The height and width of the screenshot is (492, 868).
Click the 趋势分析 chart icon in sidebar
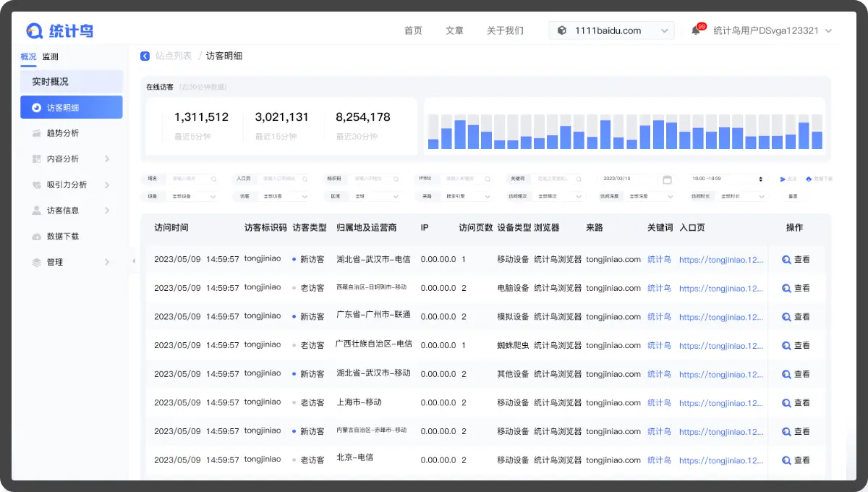click(37, 133)
